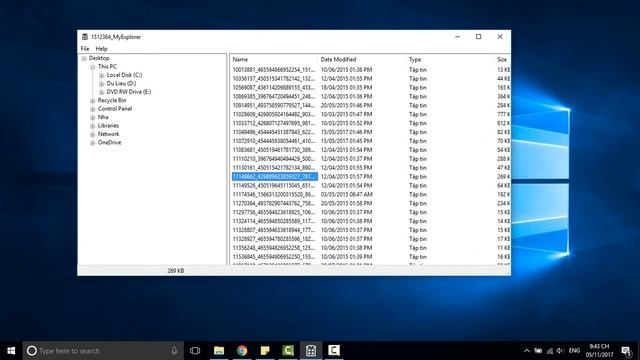The height and width of the screenshot is (360, 640).
Task: Open Task View from the taskbar
Action: (195, 351)
